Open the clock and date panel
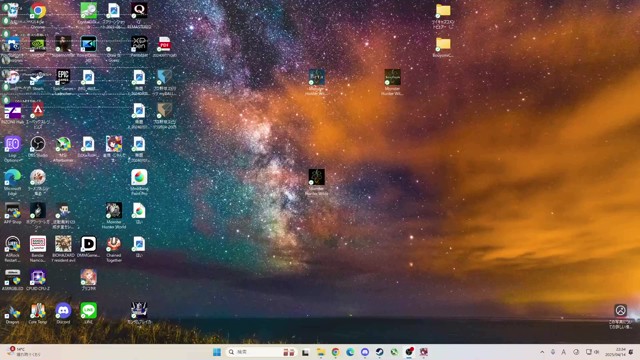Viewport: 640px width, 360px height. point(620,352)
